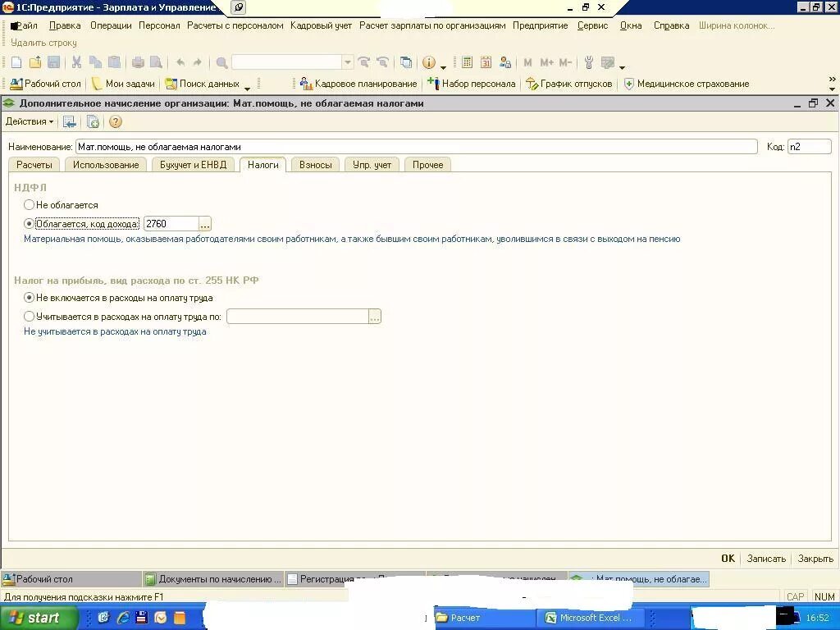Click the print preview icon
The image size is (840, 630).
156,62
